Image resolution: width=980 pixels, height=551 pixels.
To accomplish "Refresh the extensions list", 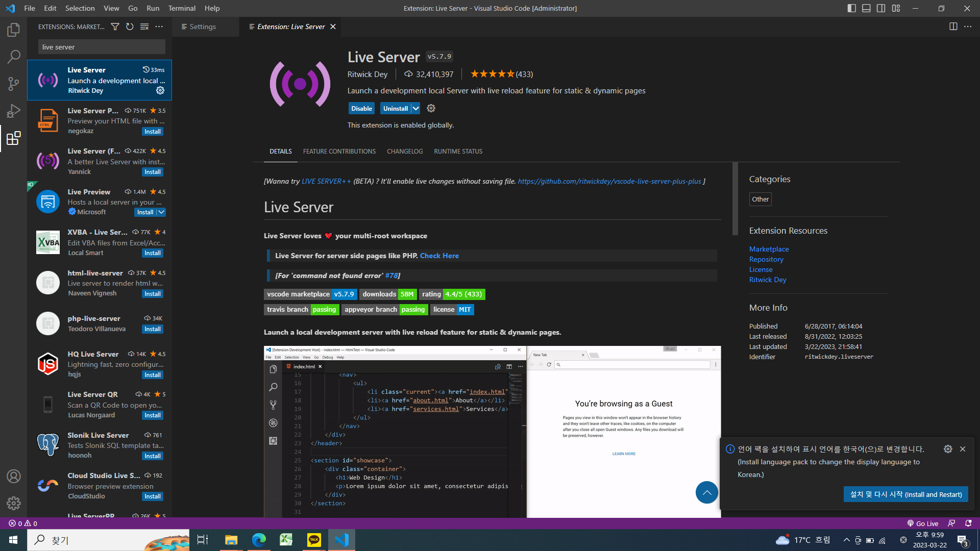I will [130, 27].
